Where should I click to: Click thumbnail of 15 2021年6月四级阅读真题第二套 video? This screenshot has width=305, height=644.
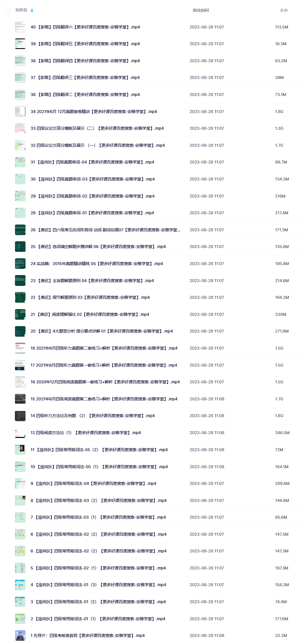[x=20, y=399]
